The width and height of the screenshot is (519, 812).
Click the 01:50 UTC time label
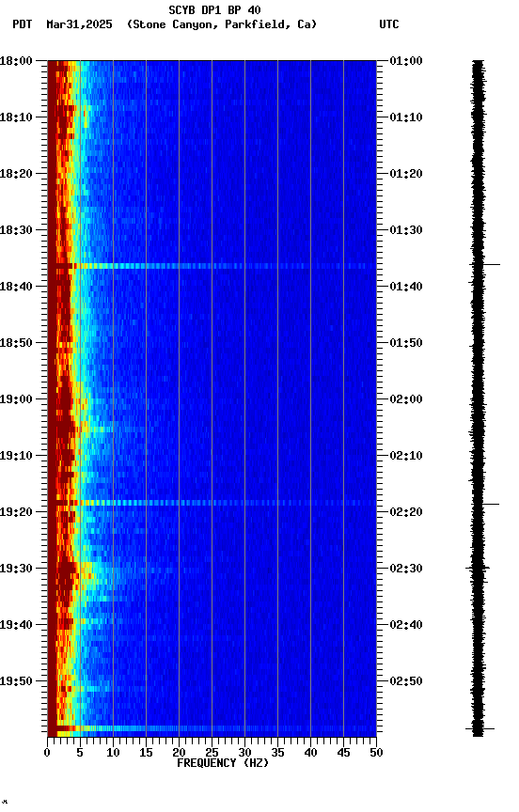click(x=406, y=343)
